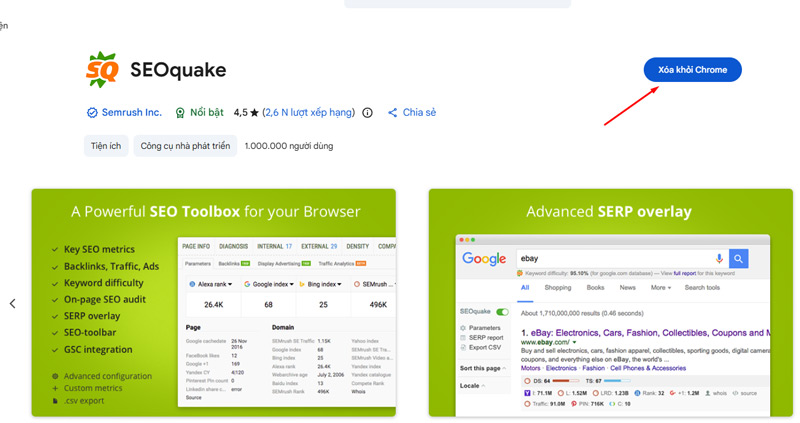Click the Nổi bật featured badge icon
This screenshot has height=423, width=800.
180,113
